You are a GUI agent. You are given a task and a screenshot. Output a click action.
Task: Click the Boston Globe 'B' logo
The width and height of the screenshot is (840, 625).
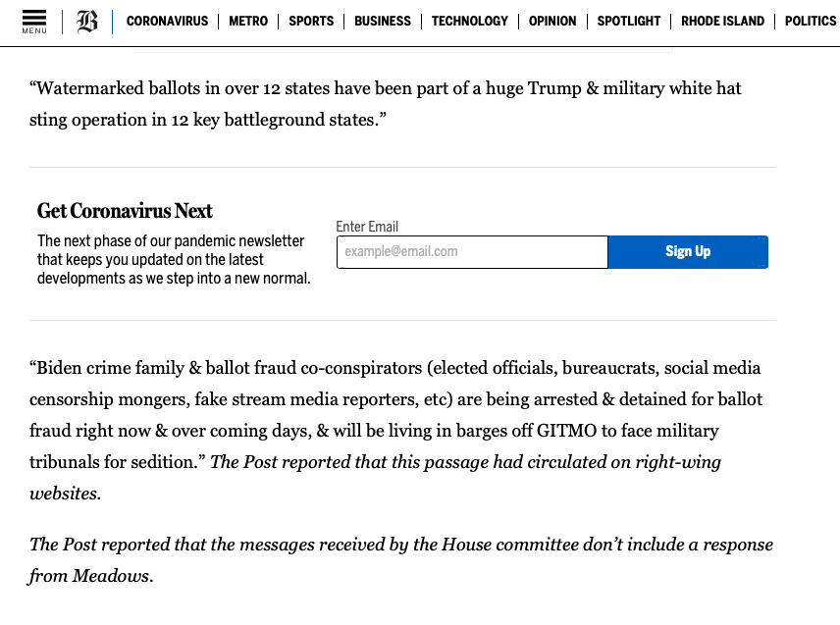(87, 22)
